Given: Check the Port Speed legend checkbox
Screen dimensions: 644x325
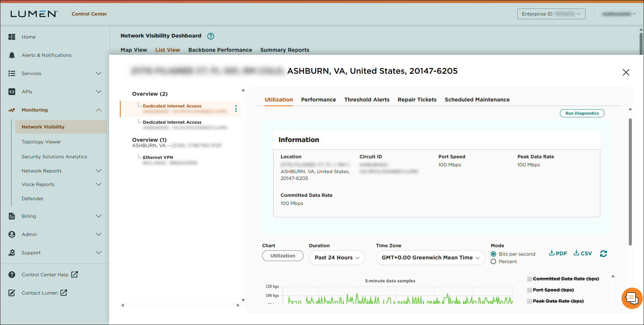Looking at the screenshot, I should [x=529, y=290].
